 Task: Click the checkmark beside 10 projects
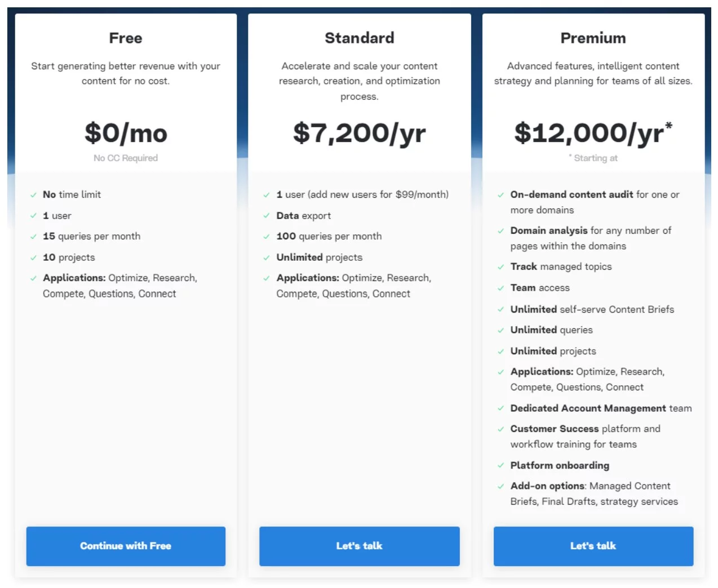34,258
